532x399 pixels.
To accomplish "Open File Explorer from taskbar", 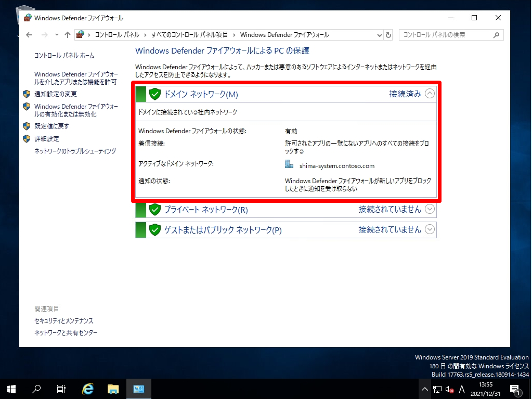I will [113, 389].
